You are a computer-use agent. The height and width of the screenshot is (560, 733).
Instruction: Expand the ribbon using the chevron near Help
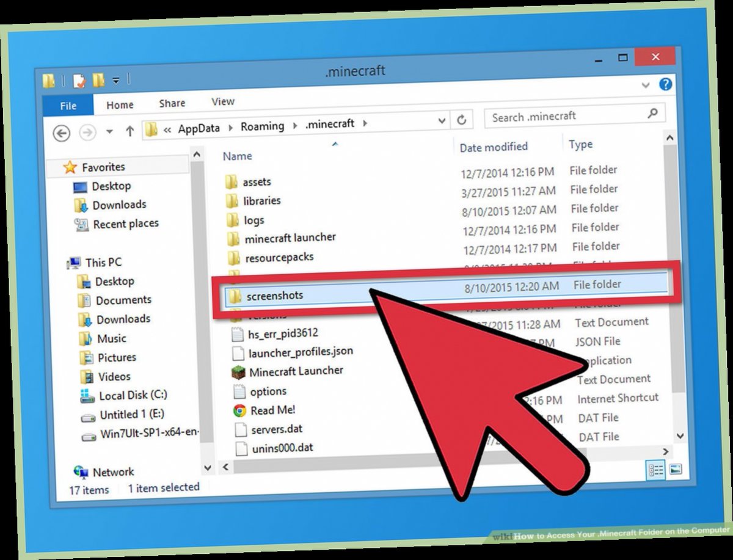pos(646,85)
